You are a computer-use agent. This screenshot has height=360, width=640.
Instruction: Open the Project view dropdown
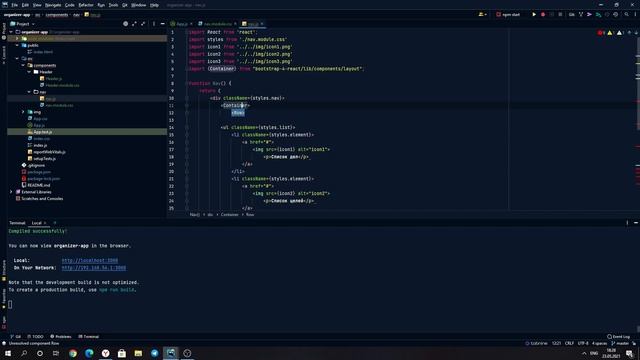point(22,24)
